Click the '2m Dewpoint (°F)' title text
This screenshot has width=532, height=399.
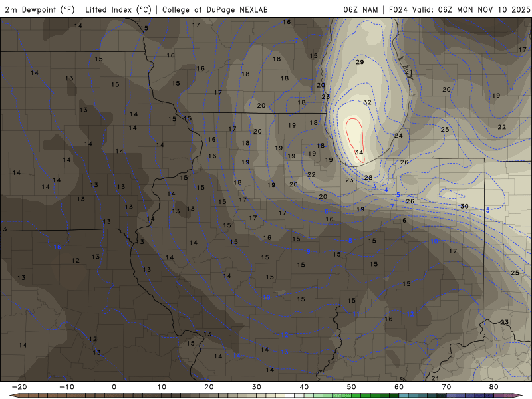(39, 9)
